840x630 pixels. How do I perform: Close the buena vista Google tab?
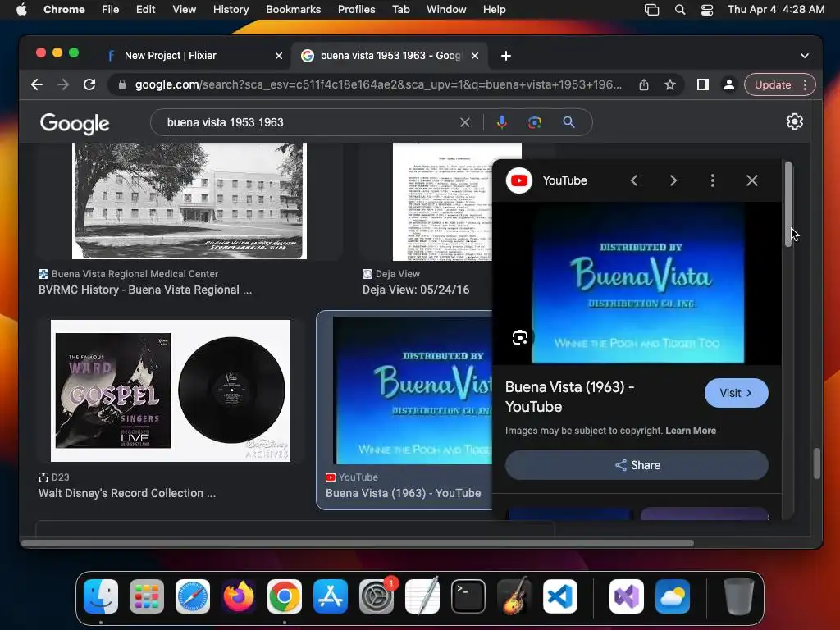pos(475,56)
